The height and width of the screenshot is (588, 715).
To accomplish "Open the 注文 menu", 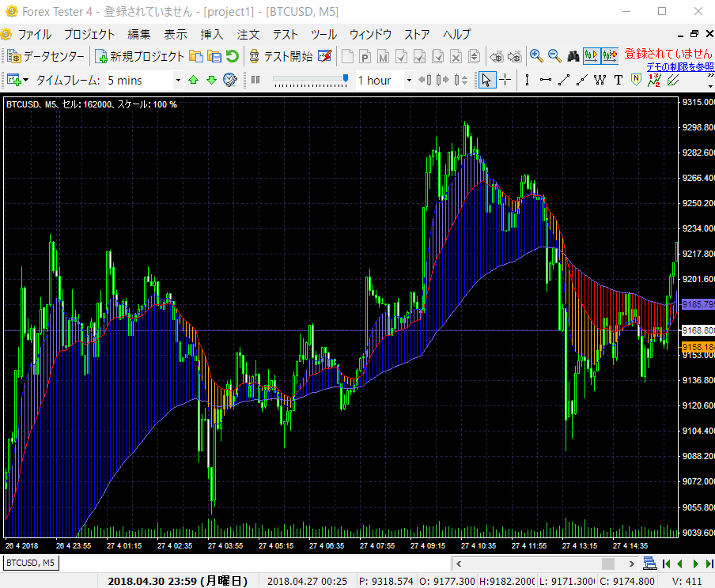I will [248, 34].
